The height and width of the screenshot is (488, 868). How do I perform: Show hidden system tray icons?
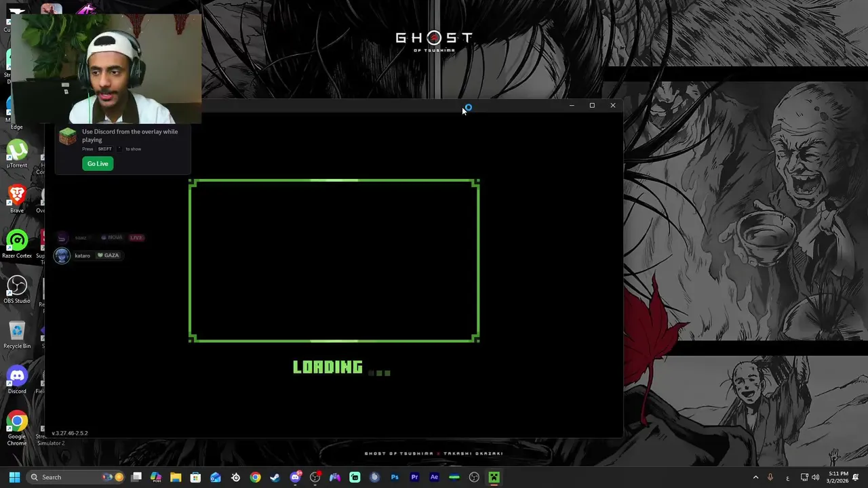click(755, 477)
